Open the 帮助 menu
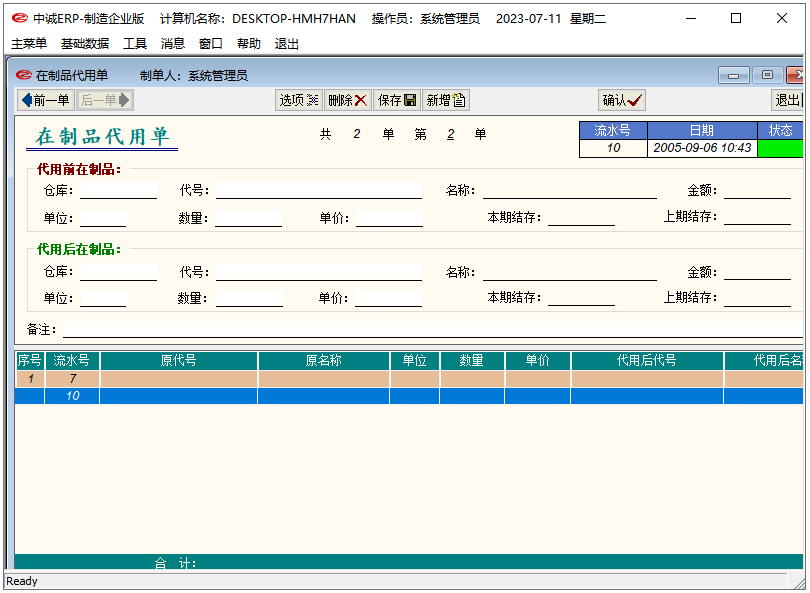The width and height of the screenshot is (810, 593). pos(248,43)
